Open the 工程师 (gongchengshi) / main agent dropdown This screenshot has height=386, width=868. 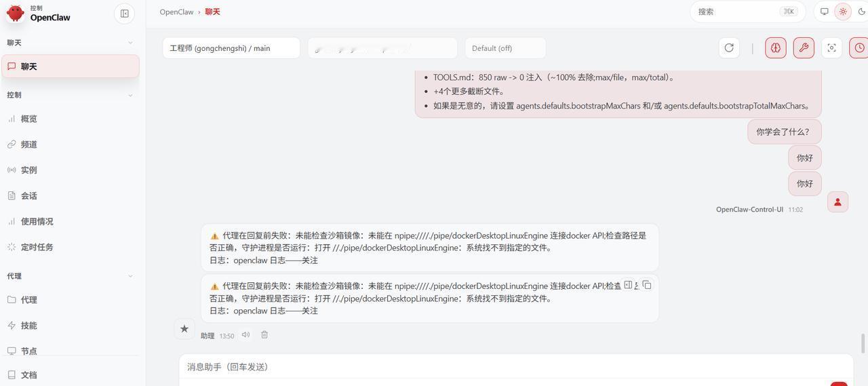pos(231,48)
